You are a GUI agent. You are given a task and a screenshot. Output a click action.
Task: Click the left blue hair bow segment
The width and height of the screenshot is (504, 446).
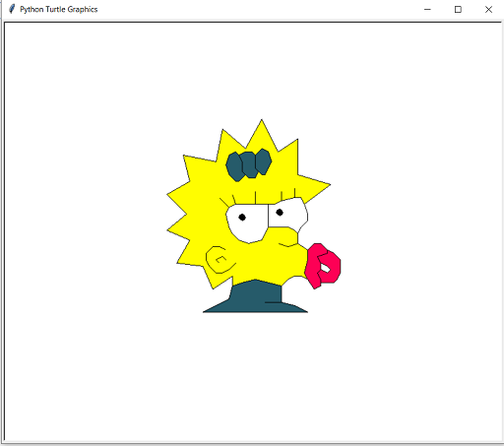tap(234, 166)
